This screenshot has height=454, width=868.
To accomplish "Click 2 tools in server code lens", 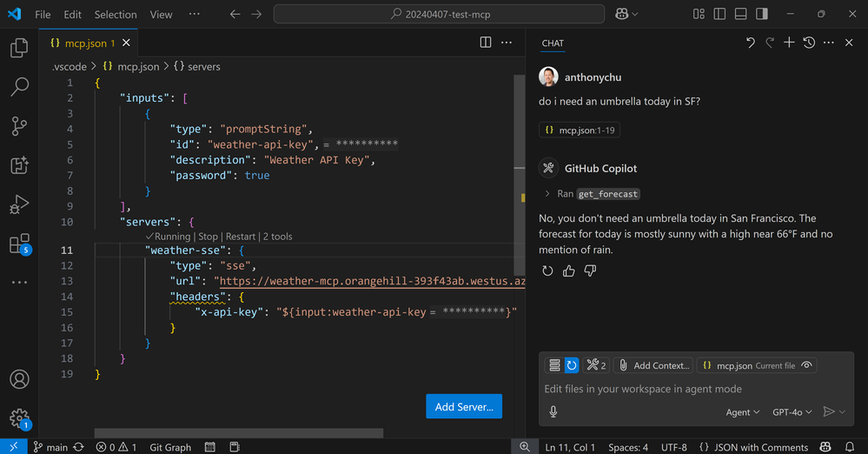I will (x=277, y=237).
